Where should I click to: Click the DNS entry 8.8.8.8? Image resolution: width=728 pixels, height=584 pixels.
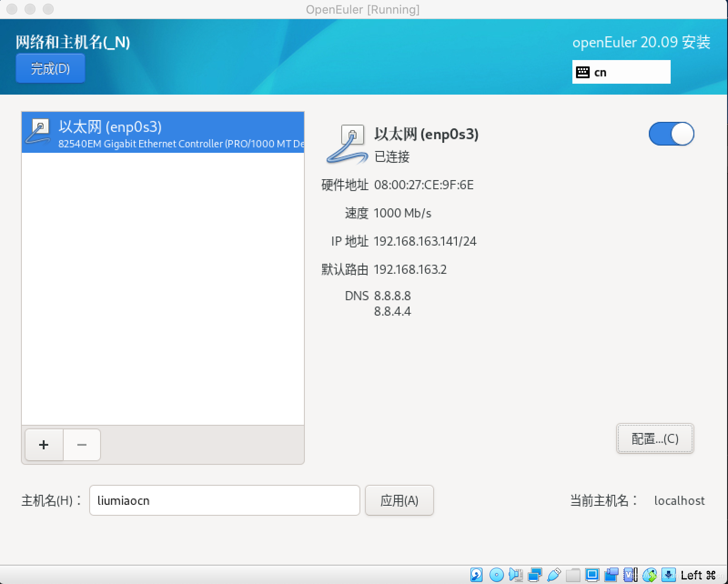pyautogui.click(x=392, y=296)
